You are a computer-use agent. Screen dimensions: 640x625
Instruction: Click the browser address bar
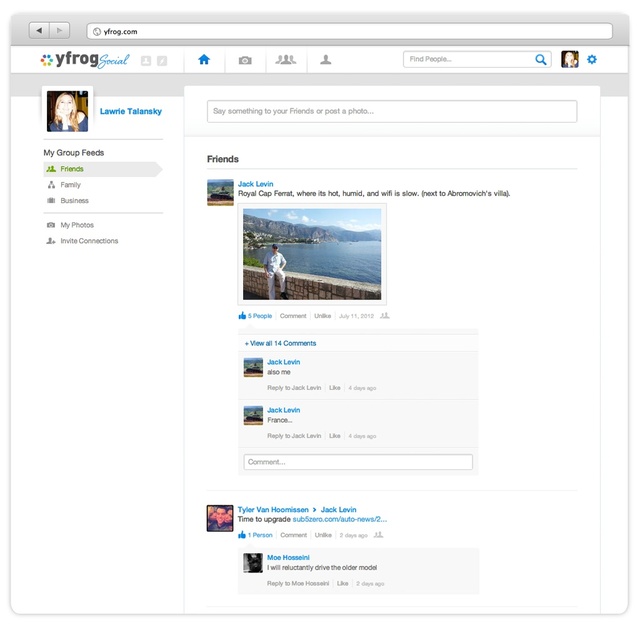point(349,31)
